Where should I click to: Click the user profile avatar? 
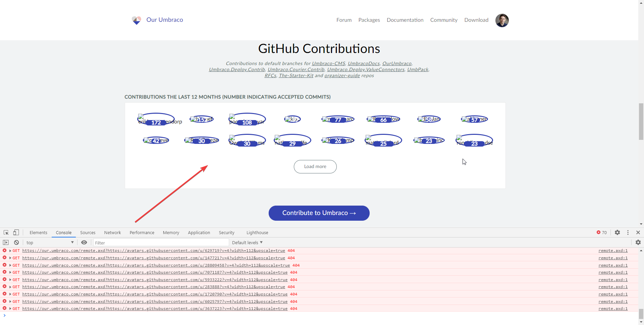pyautogui.click(x=502, y=20)
